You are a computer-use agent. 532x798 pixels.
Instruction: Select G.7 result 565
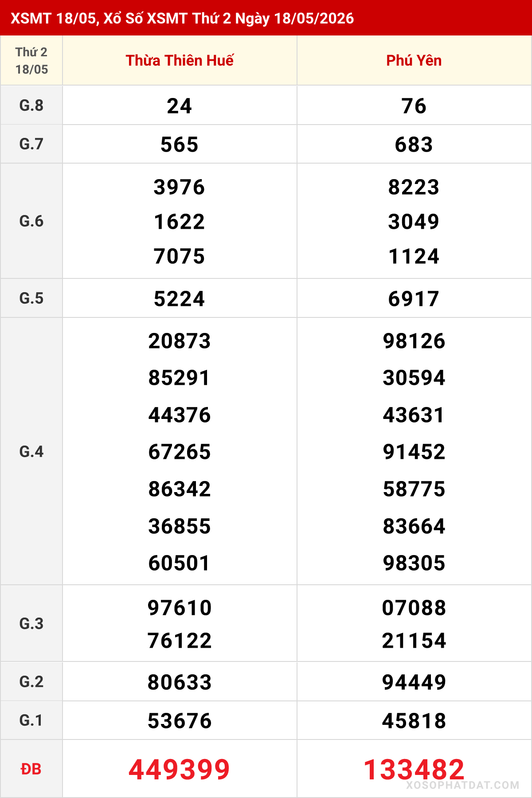click(180, 145)
